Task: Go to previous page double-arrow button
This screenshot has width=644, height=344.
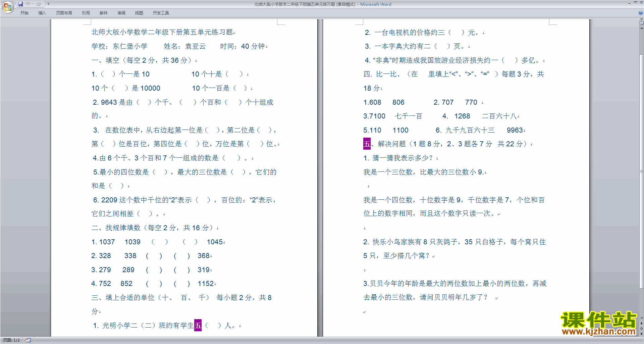Action: point(641,323)
